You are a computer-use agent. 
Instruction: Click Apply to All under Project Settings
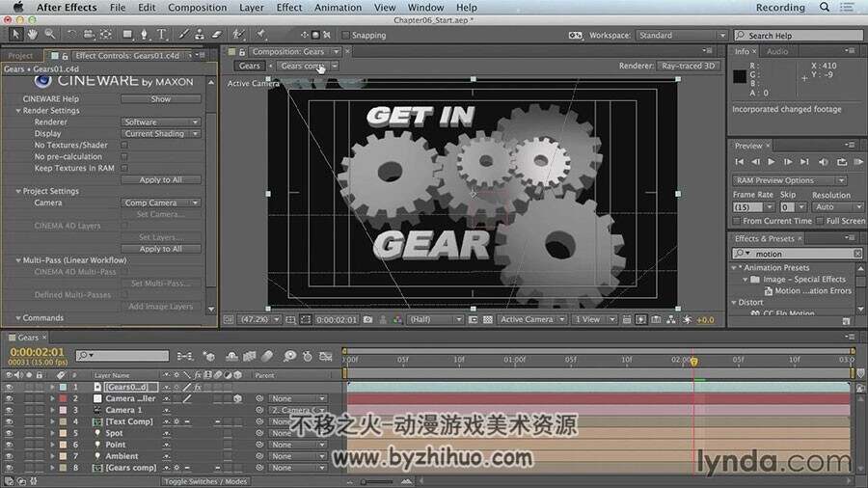coord(160,249)
